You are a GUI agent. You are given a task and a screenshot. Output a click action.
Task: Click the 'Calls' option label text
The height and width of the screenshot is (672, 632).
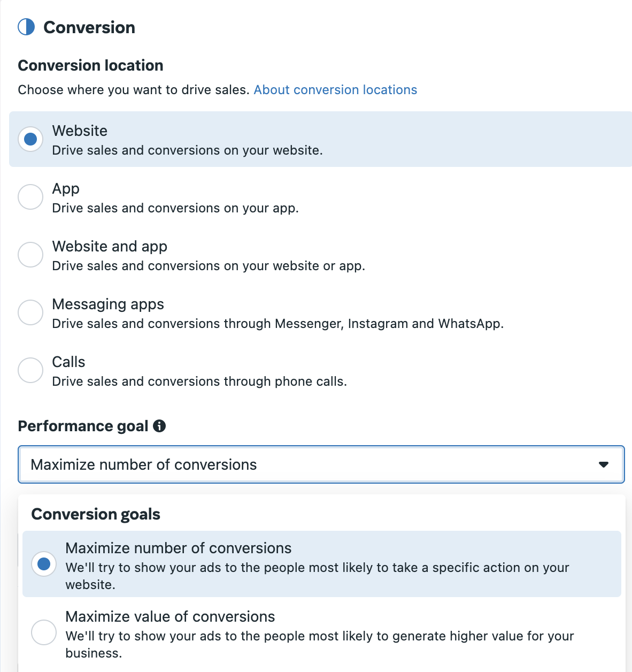(x=68, y=362)
